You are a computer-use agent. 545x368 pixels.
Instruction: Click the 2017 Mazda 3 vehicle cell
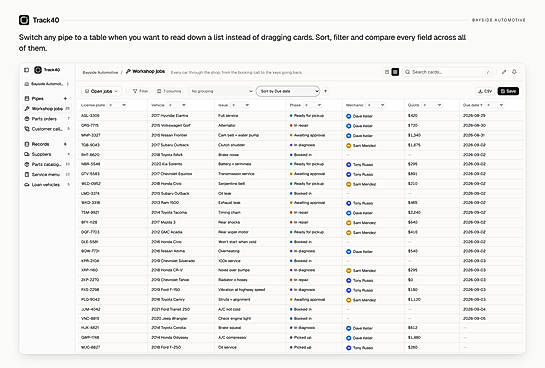click(163, 222)
